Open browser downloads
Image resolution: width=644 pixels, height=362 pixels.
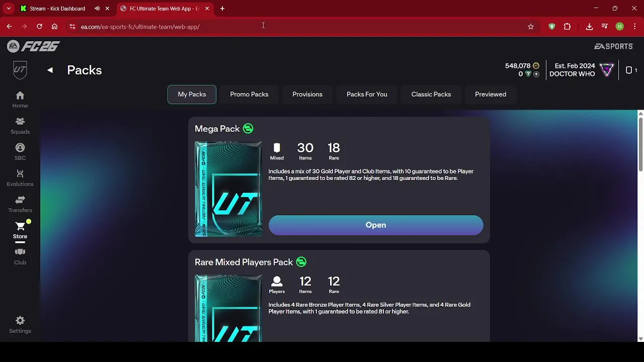point(589,27)
